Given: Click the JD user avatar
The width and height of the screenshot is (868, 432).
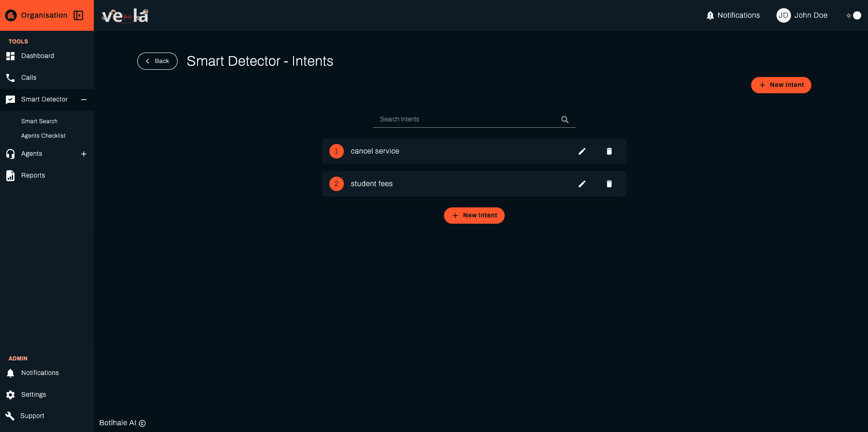Looking at the screenshot, I should (783, 15).
